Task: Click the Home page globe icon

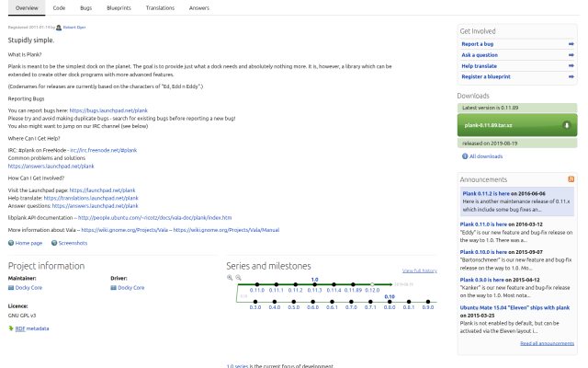Action: [11, 243]
